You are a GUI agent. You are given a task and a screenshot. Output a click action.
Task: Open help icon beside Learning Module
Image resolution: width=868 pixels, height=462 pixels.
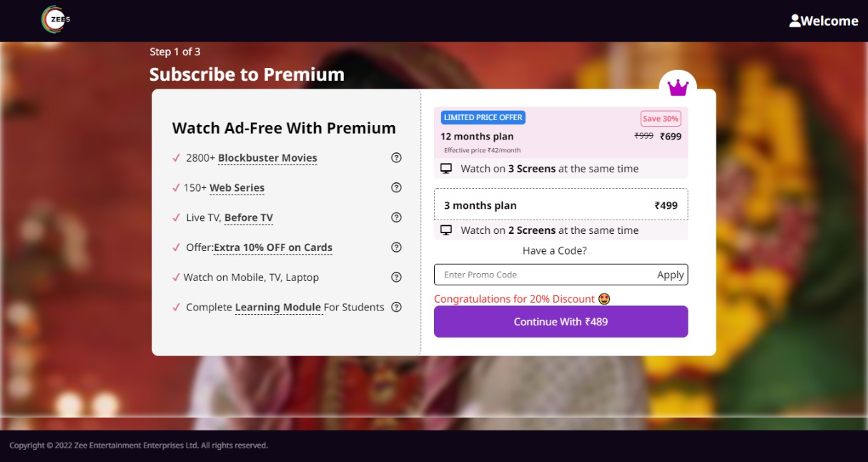pos(396,307)
